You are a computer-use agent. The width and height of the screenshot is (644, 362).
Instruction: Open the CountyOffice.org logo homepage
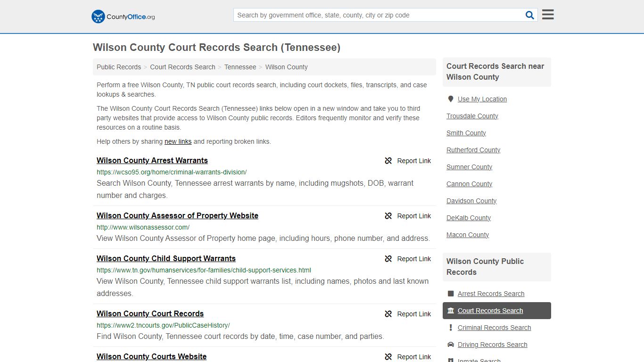click(x=123, y=16)
